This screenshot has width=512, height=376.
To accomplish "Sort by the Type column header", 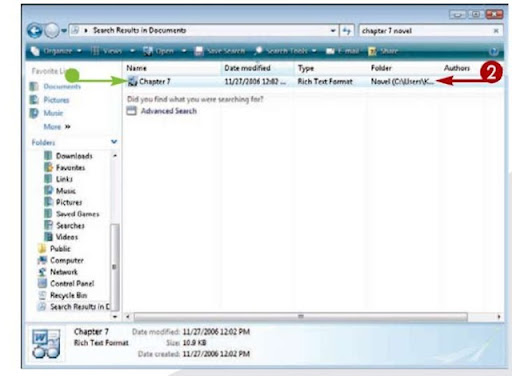I will coord(306,68).
